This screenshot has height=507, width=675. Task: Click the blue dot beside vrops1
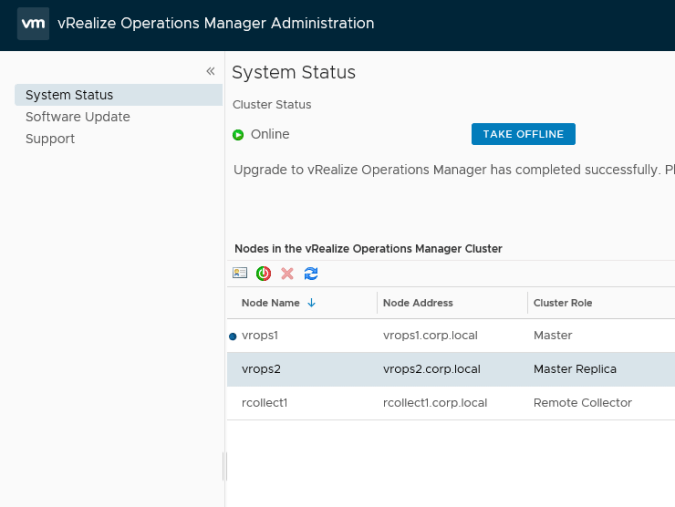pyautogui.click(x=233, y=336)
